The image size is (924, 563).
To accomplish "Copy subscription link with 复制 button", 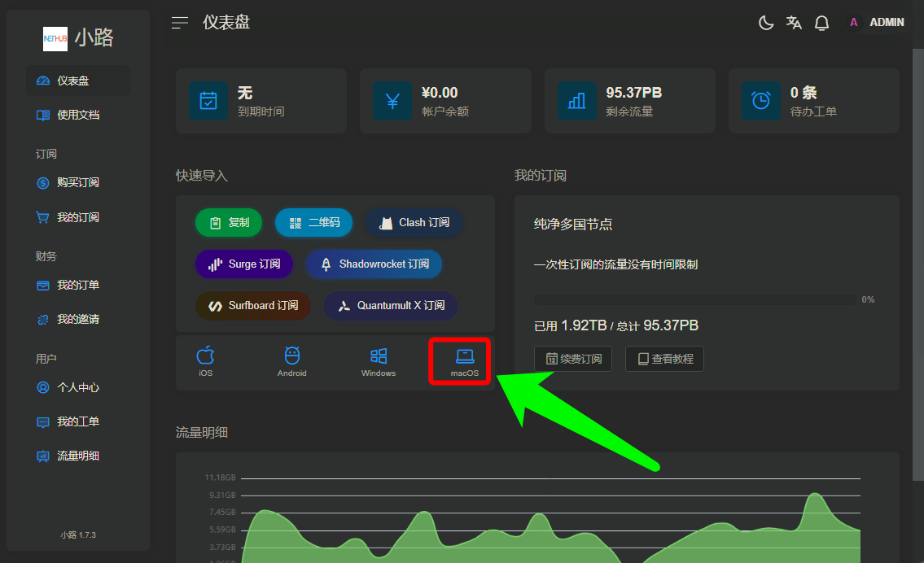I will [x=229, y=223].
